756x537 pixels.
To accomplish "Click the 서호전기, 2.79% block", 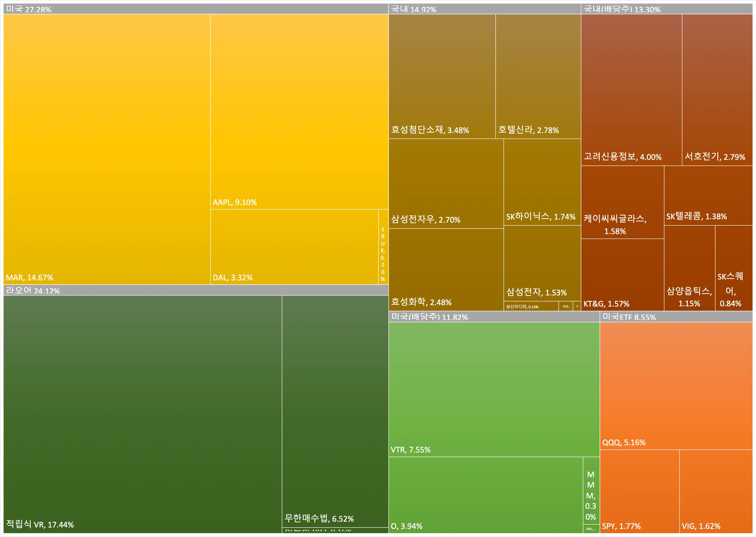I will [717, 90].
